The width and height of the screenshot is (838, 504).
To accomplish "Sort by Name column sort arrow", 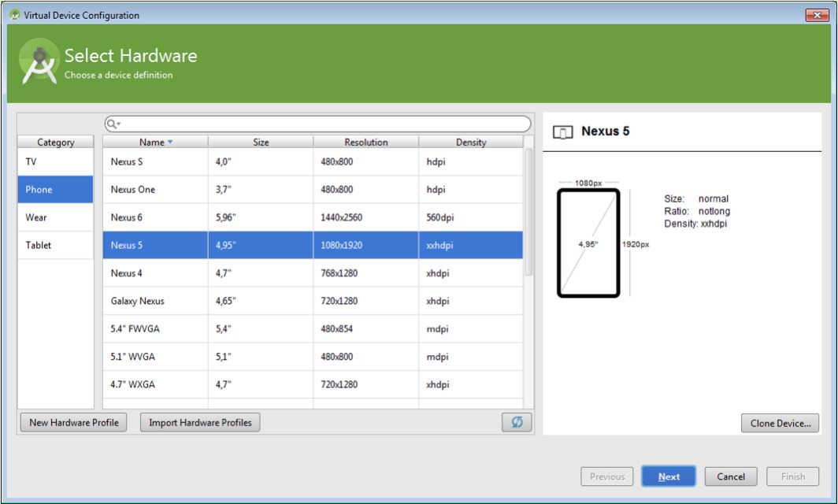I will point(170,143).
